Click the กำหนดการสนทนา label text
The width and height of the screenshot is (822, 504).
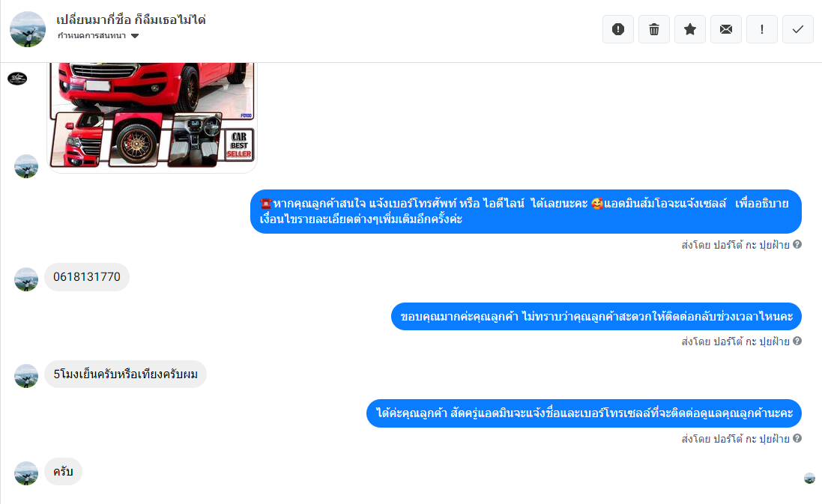tap(91, 36)
